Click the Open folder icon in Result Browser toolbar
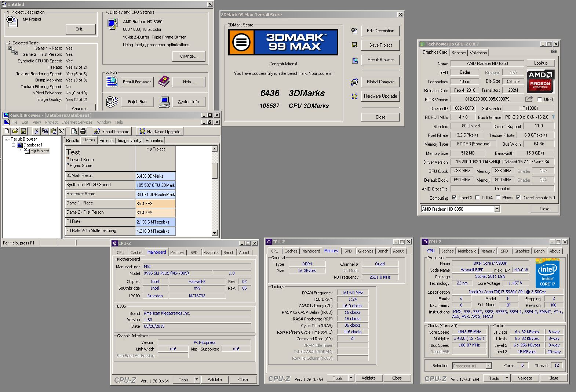The width and height of the screenshot is (576, 392). coord(15,131)
